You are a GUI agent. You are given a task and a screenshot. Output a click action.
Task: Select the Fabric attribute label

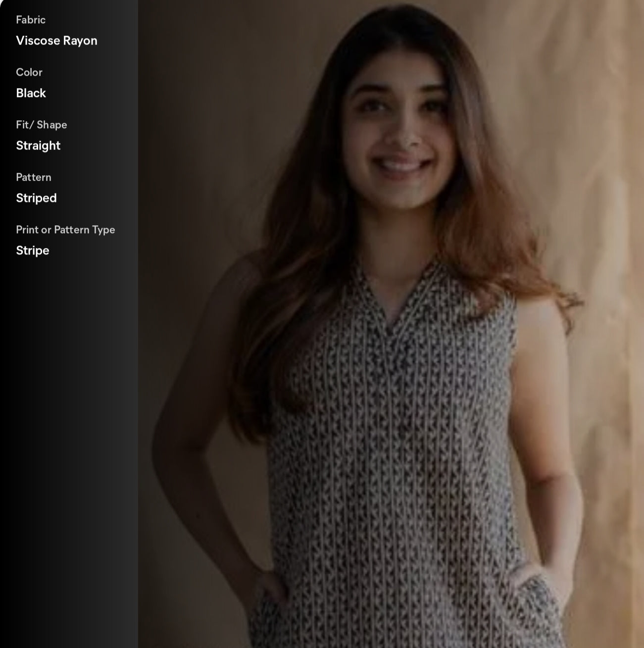click(31, 20)
